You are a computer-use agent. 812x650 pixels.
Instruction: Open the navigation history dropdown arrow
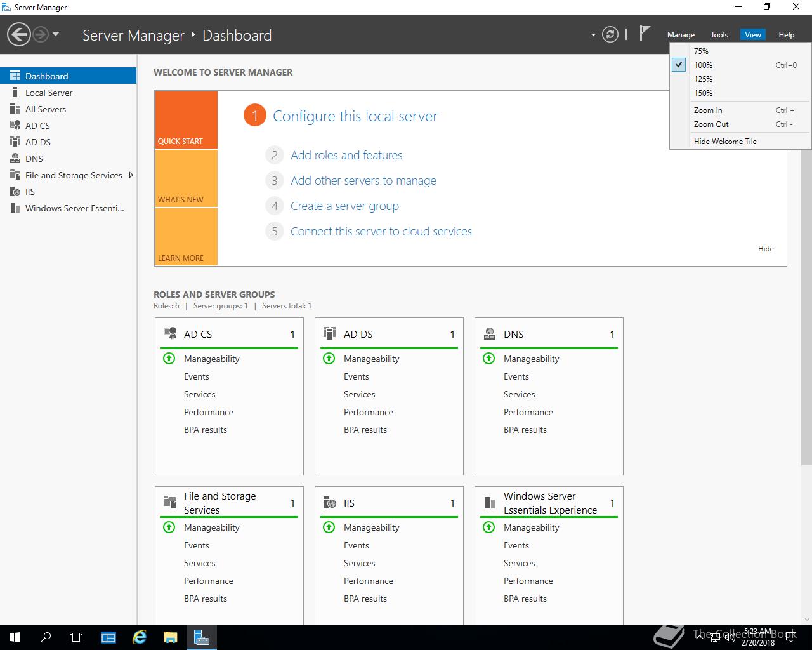click(x=56, y=34)
